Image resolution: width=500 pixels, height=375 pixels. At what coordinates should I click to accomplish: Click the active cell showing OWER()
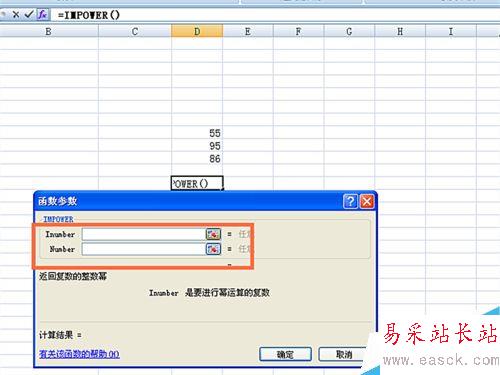[197, 183]
